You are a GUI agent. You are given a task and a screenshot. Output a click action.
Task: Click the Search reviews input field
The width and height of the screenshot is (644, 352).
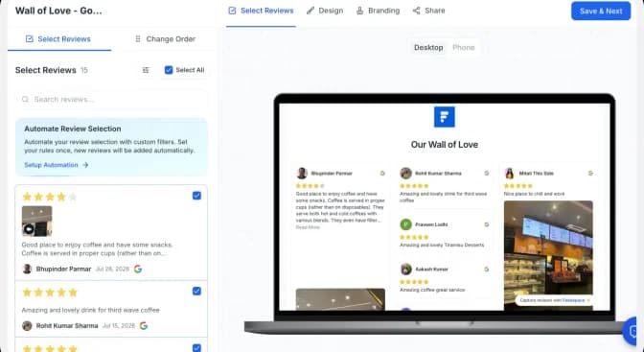coord(111,99)
